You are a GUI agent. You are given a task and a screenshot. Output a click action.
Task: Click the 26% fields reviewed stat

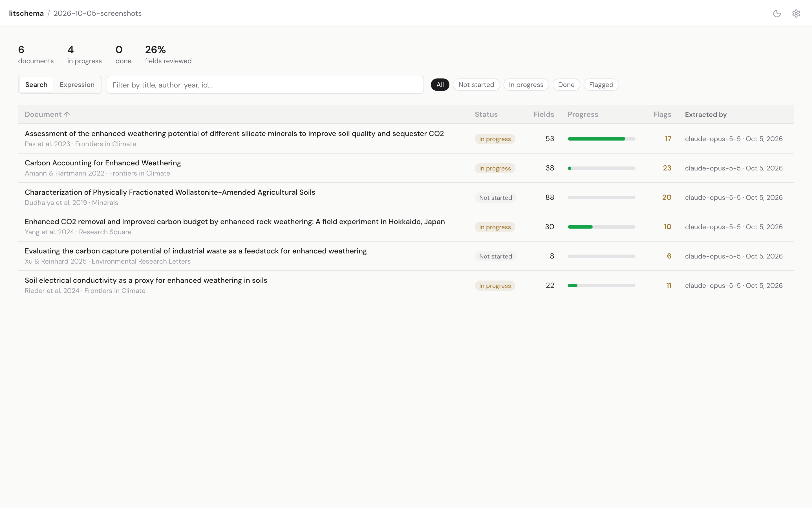point(168,54)
